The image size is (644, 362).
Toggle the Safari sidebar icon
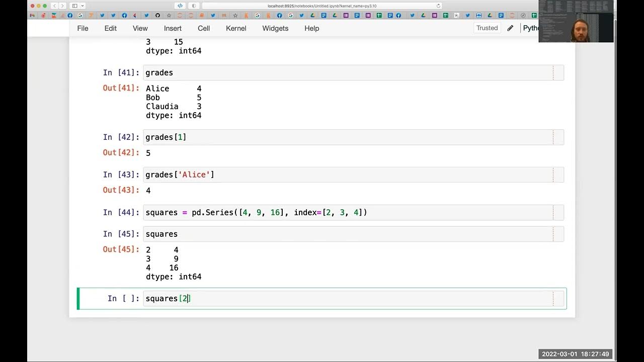[75, 6]
